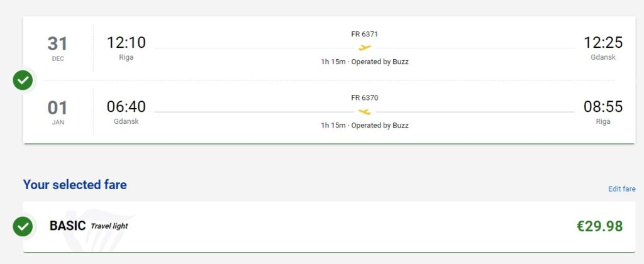The image size is (644, 264).
Task: Click the outbound 1h 15m Operated by Buzz text
Action: pyautogui.click(x=364, y=62)
